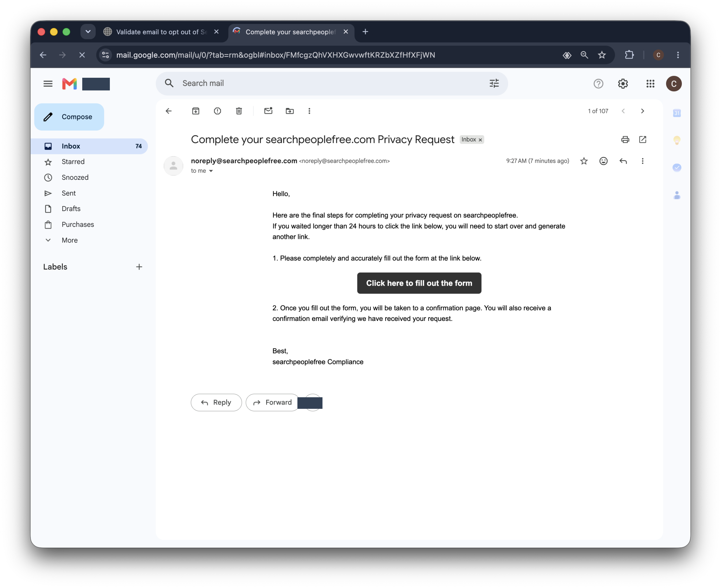Open Contacts side panel

(677, 195)
